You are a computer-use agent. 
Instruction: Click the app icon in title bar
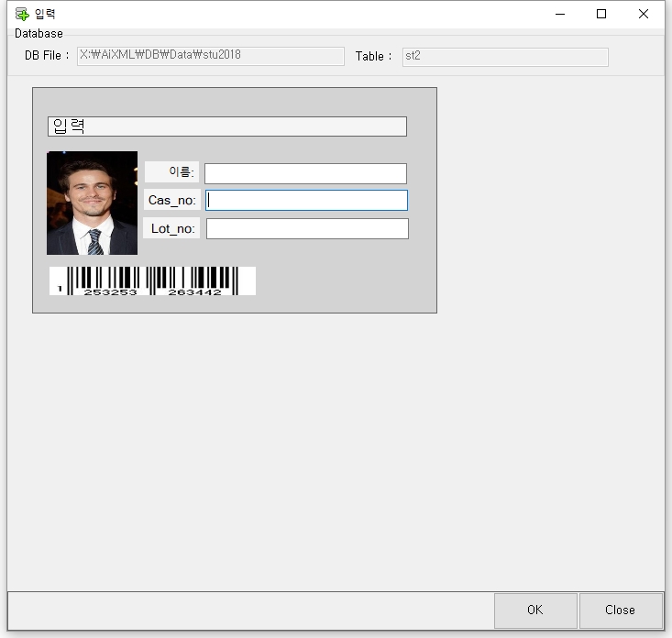point(22,14)
